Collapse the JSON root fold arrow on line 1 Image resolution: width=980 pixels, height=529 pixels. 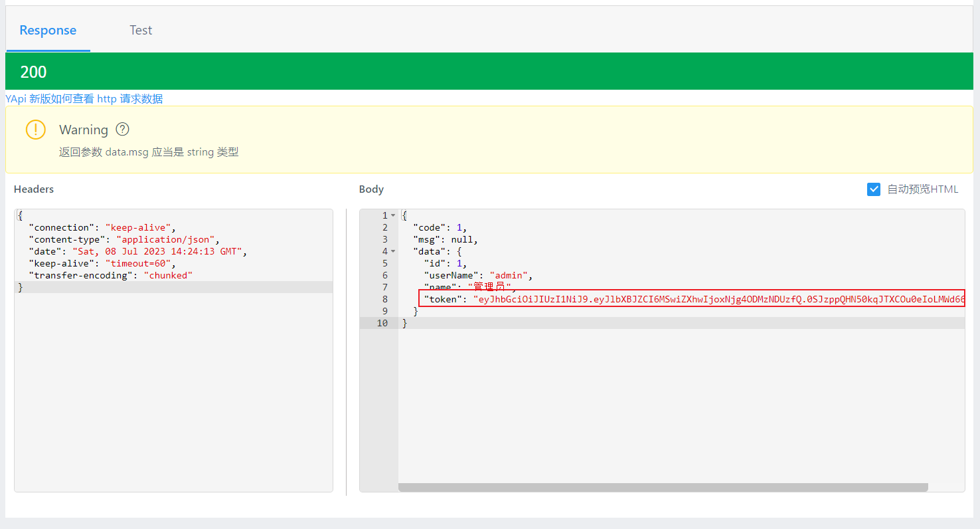393,215
